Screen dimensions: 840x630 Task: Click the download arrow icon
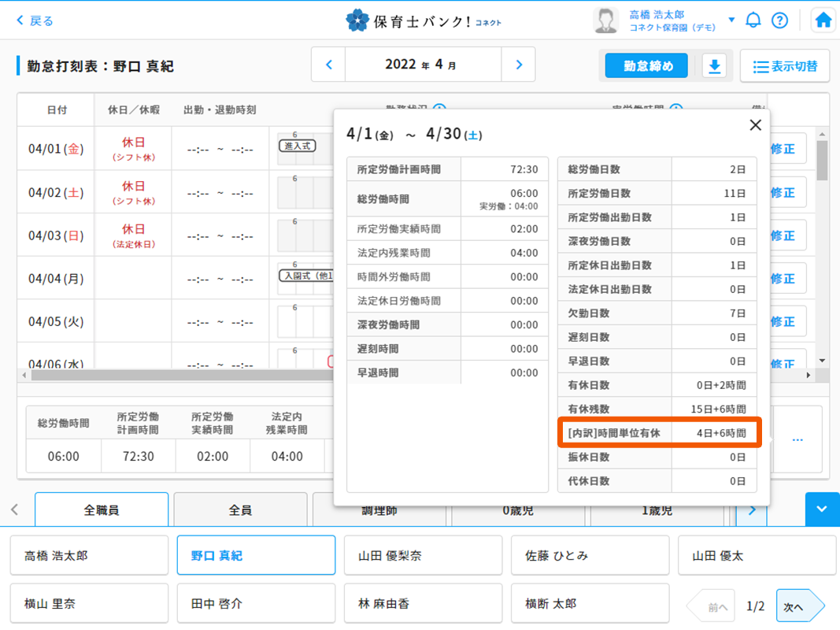[714, 66]
